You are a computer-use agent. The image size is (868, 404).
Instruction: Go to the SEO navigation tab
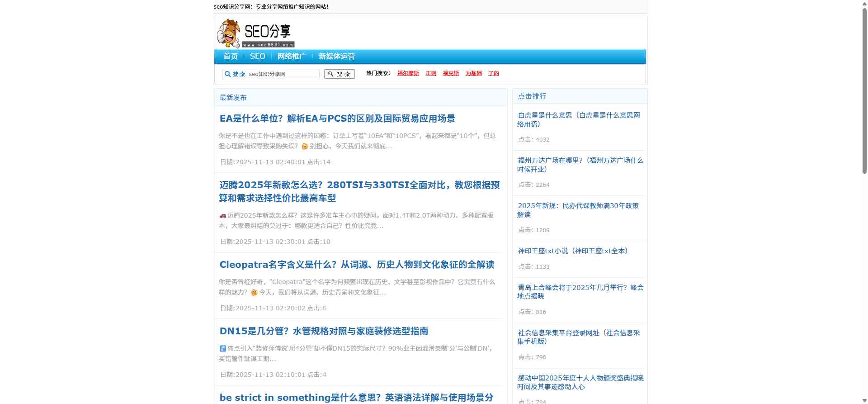point(257,57)
